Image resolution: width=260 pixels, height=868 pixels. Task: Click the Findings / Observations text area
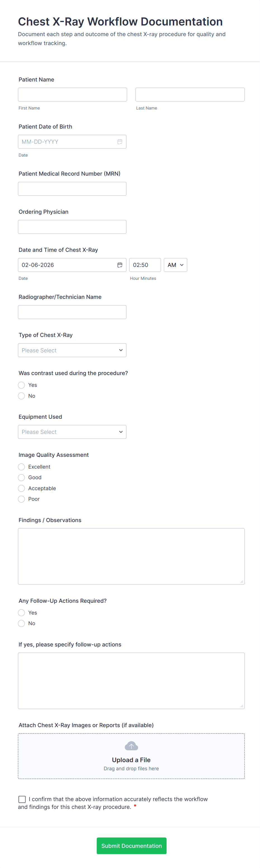pyautogui.click(x=131, y=556)
